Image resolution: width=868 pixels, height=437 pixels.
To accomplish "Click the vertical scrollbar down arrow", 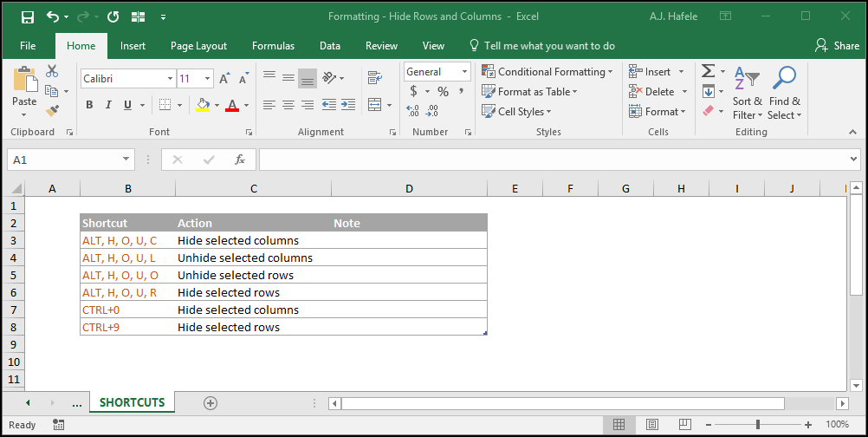I will pyautogui.click(x=857, y=386).
